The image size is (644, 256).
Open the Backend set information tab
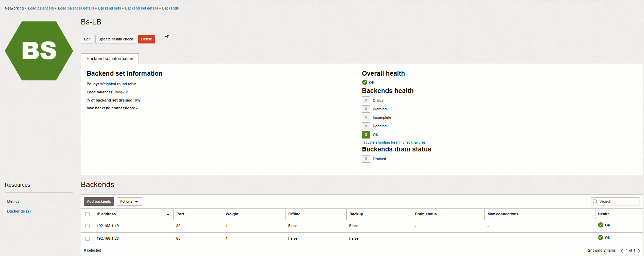pos(110,59)
